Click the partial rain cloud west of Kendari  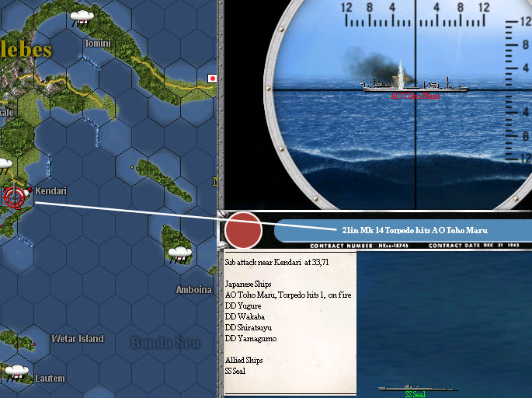5,166
